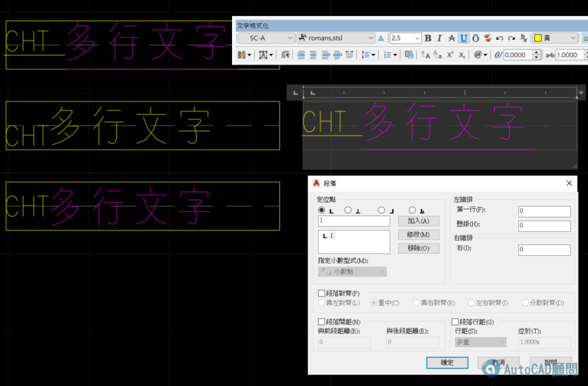Apply subscript formatting
This screenshot has height=386, width=588.
pyautogui.click(x=462, y=55)
